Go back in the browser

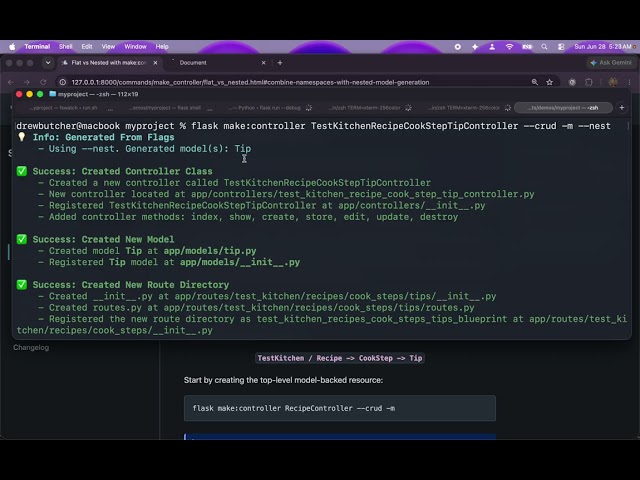click(11, 82)
